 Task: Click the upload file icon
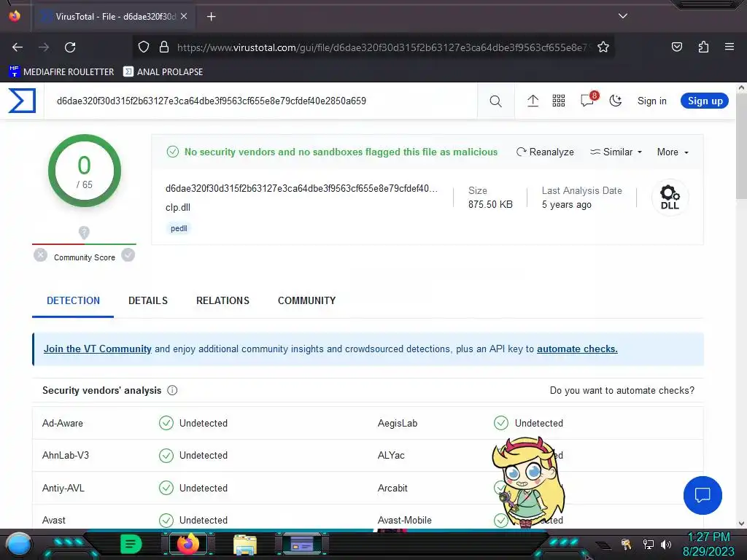[533, 101]
